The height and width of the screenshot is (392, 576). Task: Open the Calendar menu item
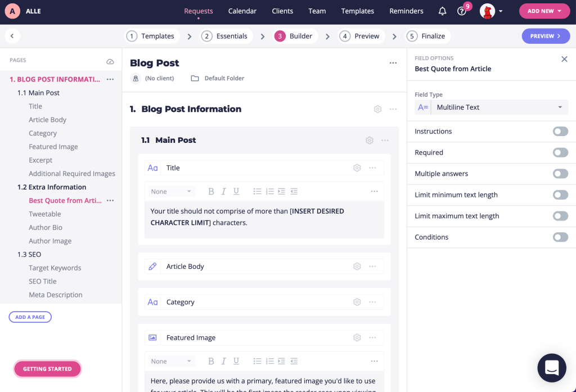point(242,11)
